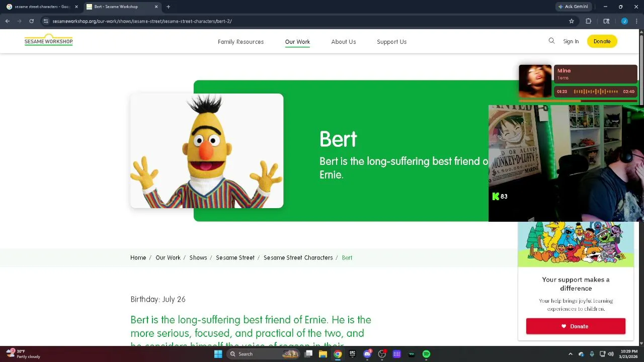The image size is (644, 362).
Task: Click the address bar URL
Action: (x=142, y=21)
